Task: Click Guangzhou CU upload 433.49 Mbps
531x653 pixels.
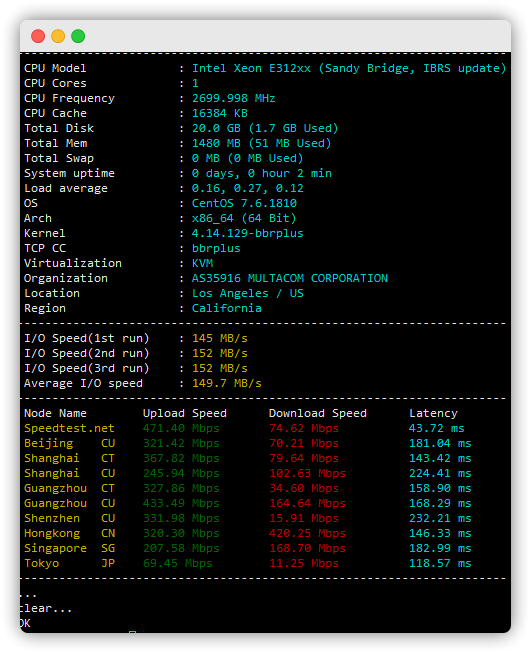Action: tap(181, 503)
